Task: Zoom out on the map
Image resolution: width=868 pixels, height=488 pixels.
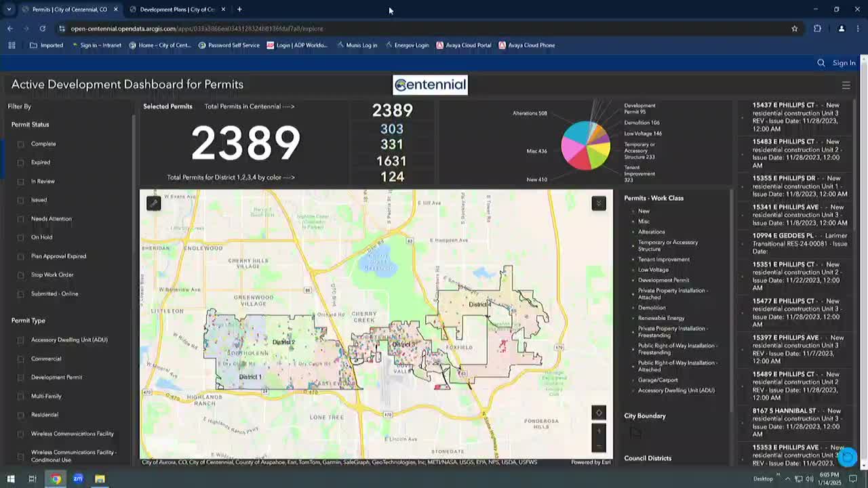Action: [x=598, y=445]
